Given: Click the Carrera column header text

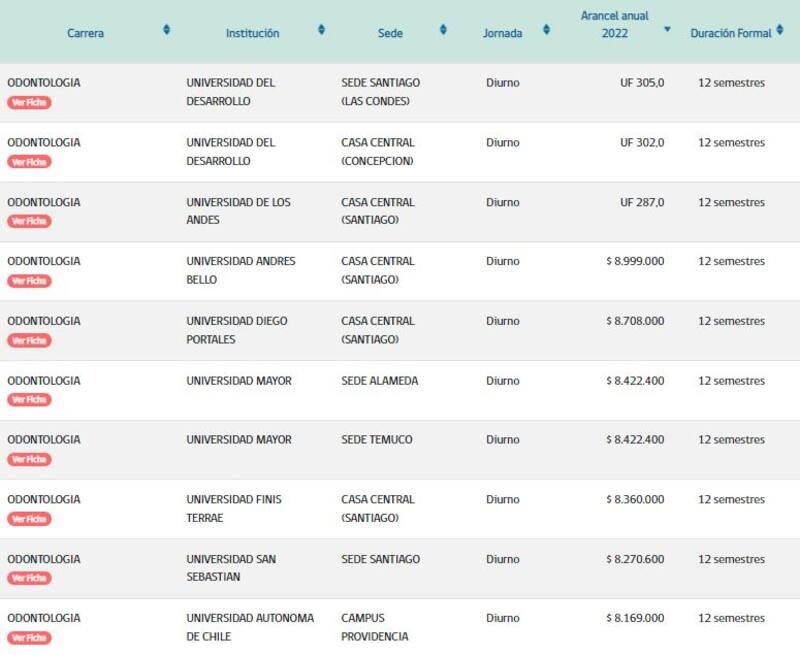Looking at the screenshot, I should click(85, 33).
